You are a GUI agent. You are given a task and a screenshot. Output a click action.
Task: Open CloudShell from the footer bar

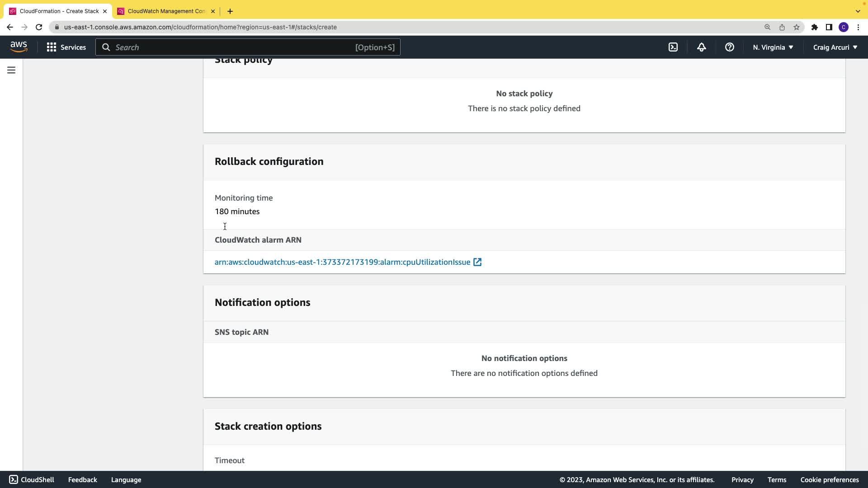point(32,480)
